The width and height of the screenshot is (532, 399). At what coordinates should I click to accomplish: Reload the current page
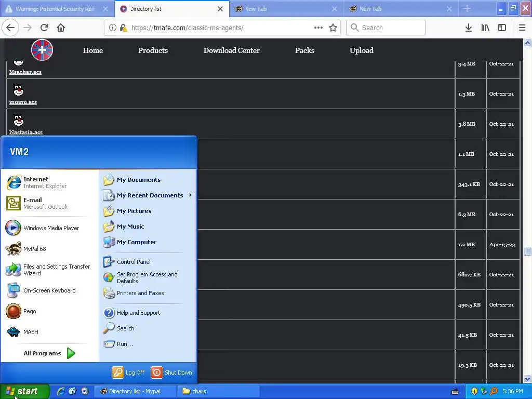pyautogui.click(x=44, y=28)
